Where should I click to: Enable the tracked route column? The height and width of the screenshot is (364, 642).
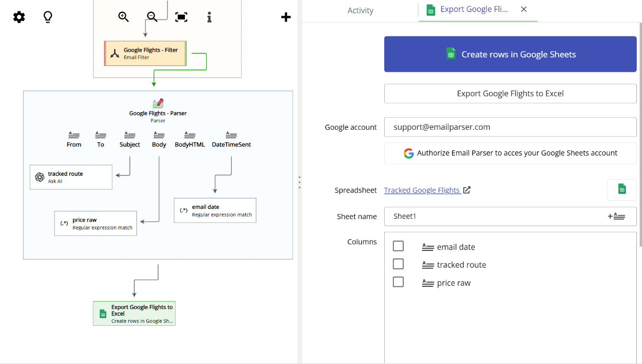click(x=398, y=264)
